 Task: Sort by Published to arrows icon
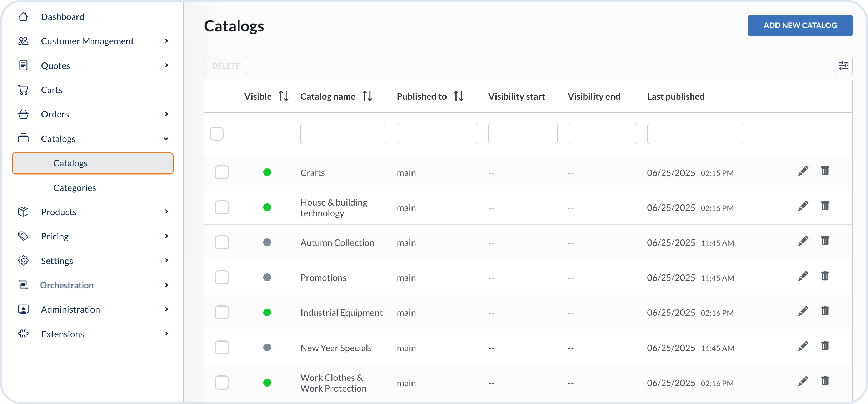coord(459,96)
